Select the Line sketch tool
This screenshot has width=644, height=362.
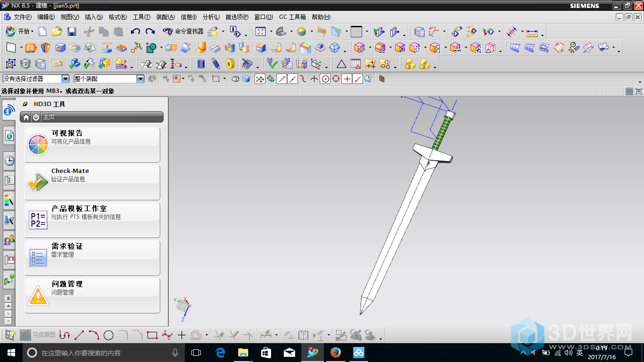(x=79, y=335)
